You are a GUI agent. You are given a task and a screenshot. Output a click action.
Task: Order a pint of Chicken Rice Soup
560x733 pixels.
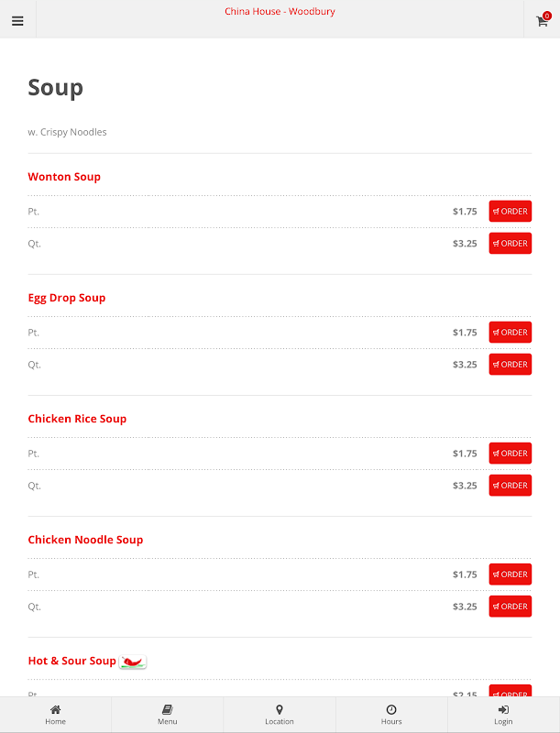(x=510, y=454)
